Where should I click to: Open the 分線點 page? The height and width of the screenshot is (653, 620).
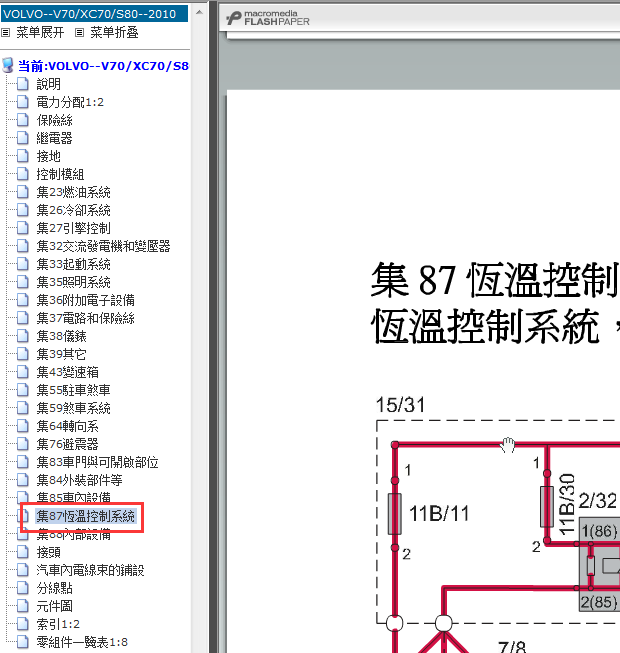pyautogui.click(x=55, y=588)
